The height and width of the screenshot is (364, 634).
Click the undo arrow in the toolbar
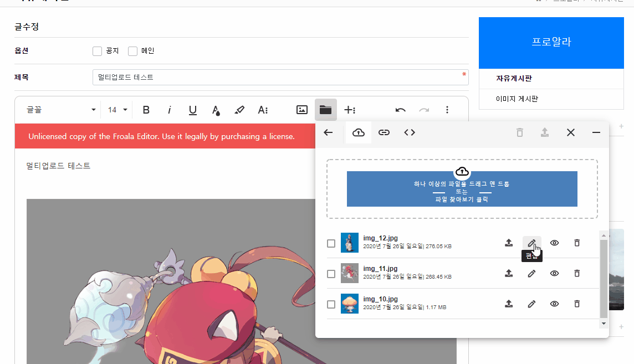(x=401, y=110)
